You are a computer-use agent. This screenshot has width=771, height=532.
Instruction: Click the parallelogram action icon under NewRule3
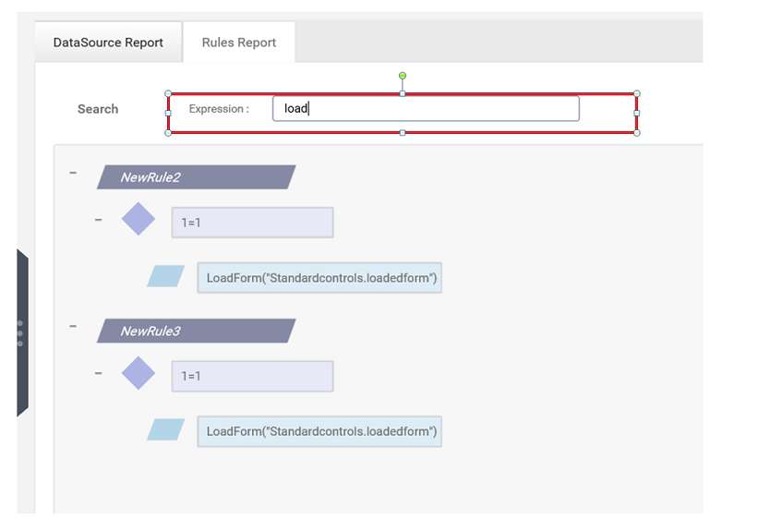[166, 429]
